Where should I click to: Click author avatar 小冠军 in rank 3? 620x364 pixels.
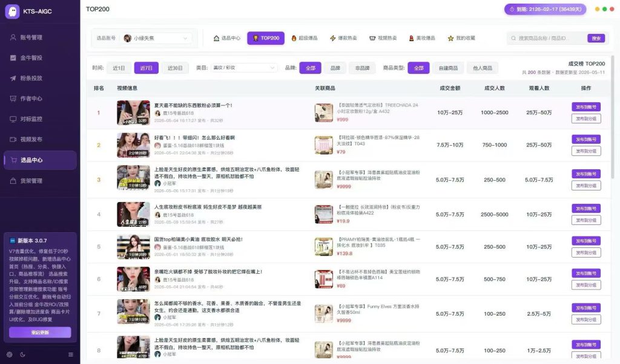(157, 184)
